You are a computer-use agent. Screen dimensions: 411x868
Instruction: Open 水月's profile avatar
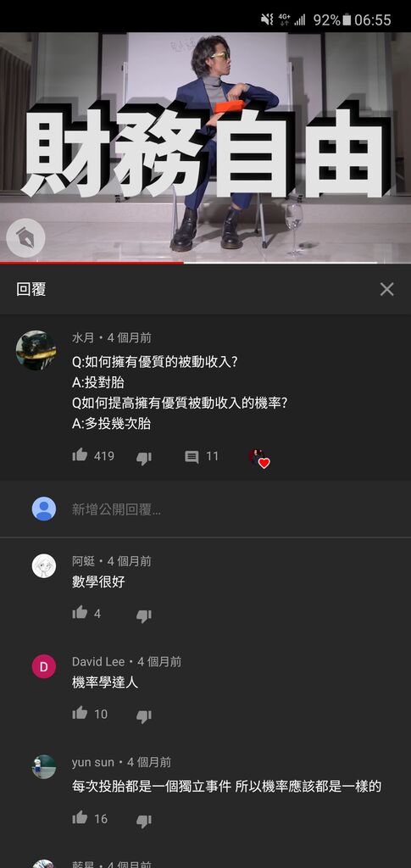pos(36,350)
